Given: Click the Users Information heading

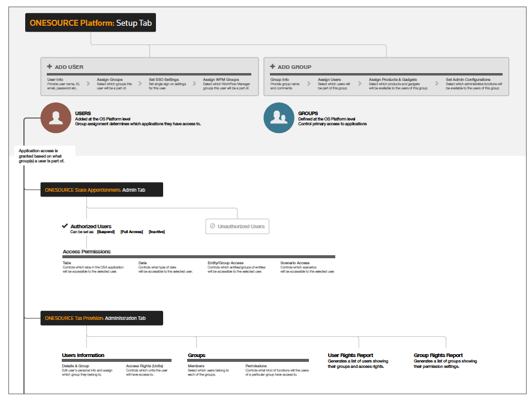Looking at the screenshot, I should (x=83, y=355).
